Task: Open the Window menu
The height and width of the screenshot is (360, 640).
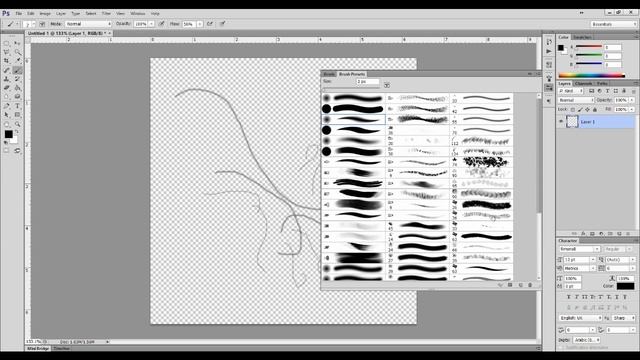Action: (x=138, y=13)
